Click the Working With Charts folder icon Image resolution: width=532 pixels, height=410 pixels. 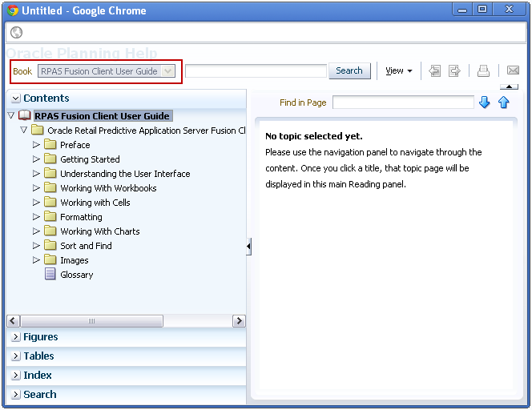(x=50, y=231)
